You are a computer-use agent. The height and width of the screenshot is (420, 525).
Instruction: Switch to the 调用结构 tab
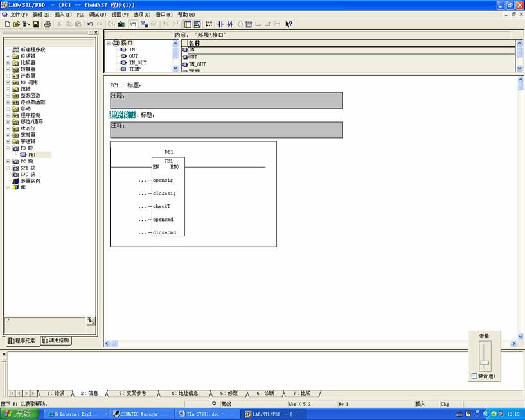click(x=55, y=340)
